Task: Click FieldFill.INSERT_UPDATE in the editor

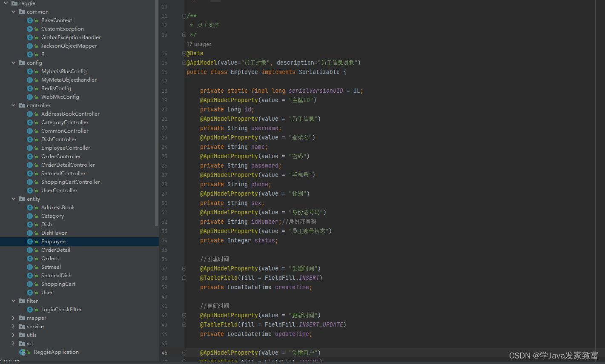Action: click(304, 325)
